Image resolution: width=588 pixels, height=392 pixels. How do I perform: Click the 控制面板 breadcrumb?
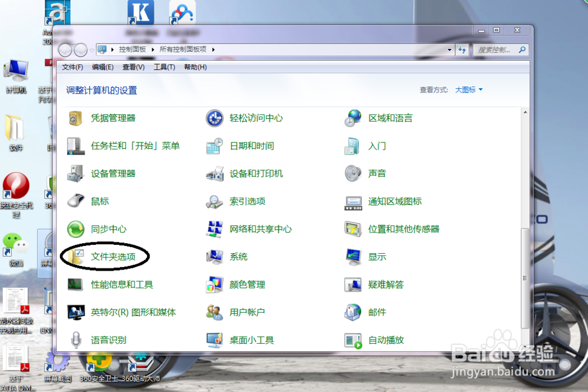(x=132, y=49)
